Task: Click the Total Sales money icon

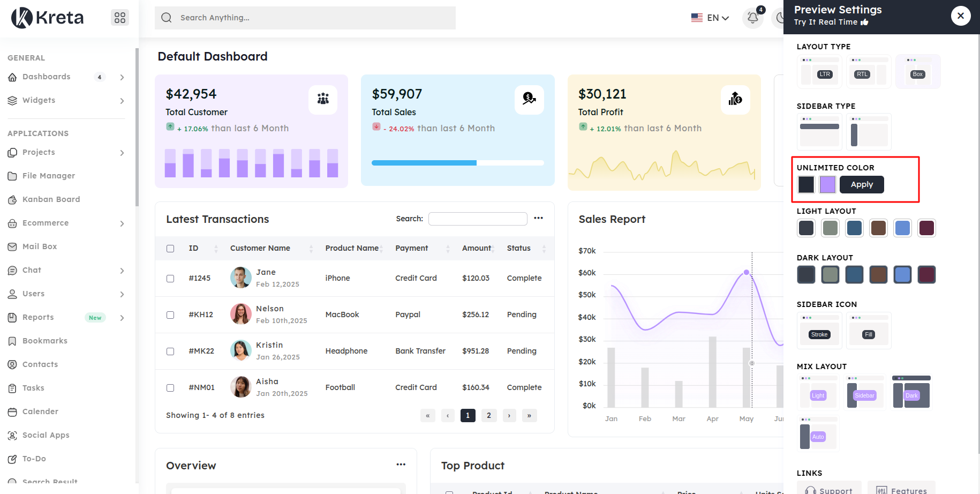Action: (x=529, y=99)
